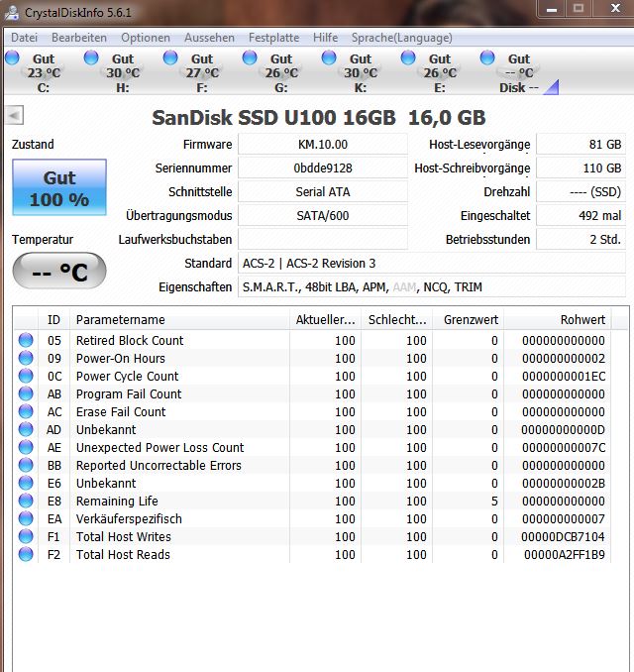Open the Datei menu
The width and height of the screenshot is (634, 672).
pyautogui.click(x=25, y=38)
